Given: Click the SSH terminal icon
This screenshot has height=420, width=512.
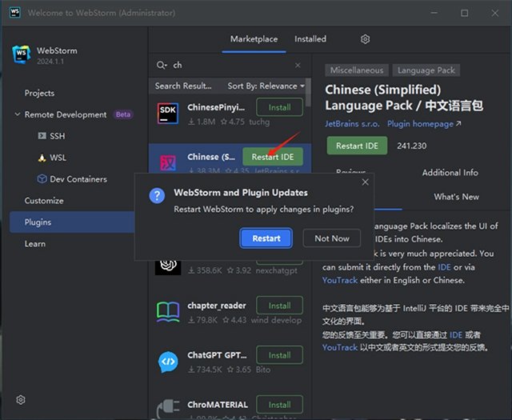Looking at the screenshot, I should point(42,136).
